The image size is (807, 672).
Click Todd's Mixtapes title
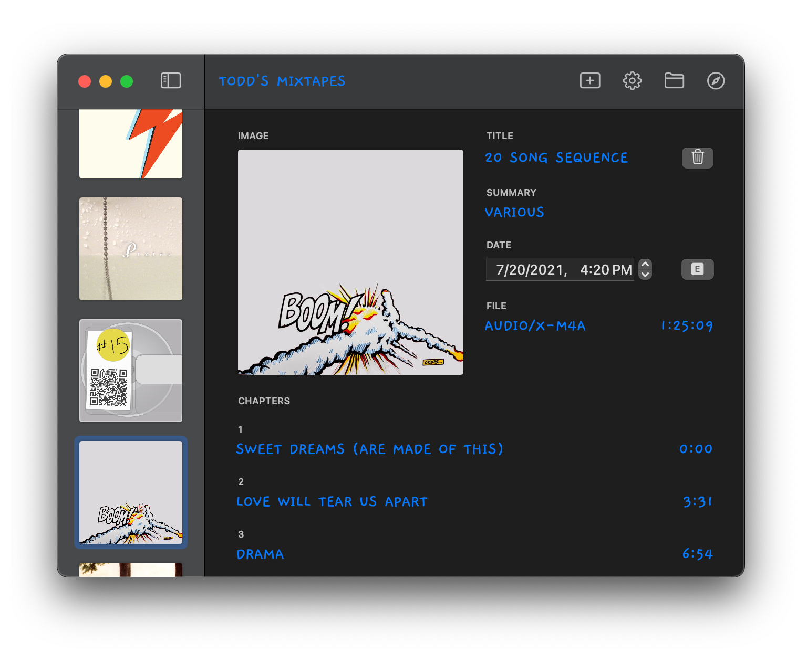coord(282,81)
